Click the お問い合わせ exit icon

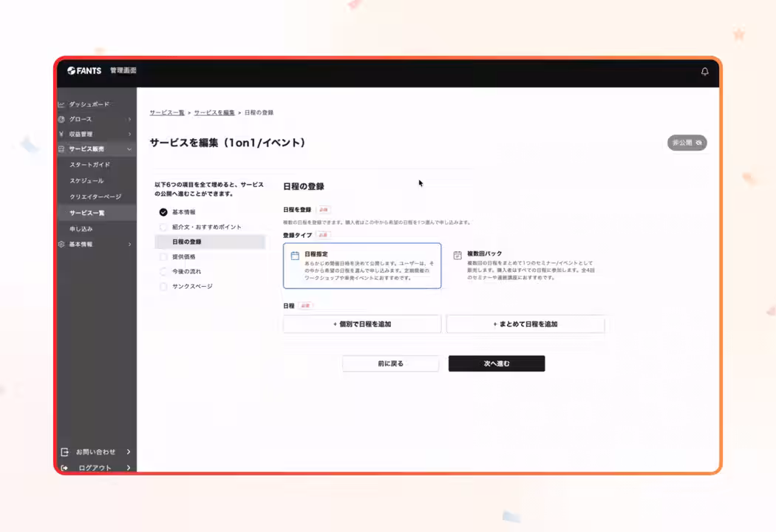[x=65, y=451]
